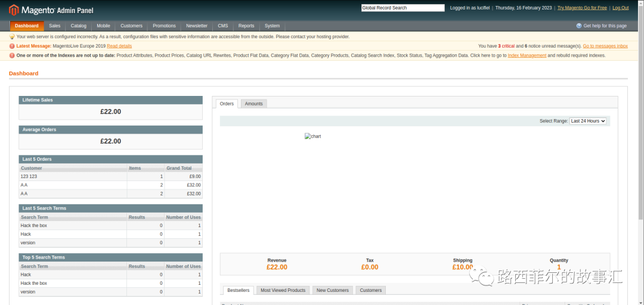This screenshot has height=305, width=644.
Task: Open the CMS menu
Action: coord(223,26)
